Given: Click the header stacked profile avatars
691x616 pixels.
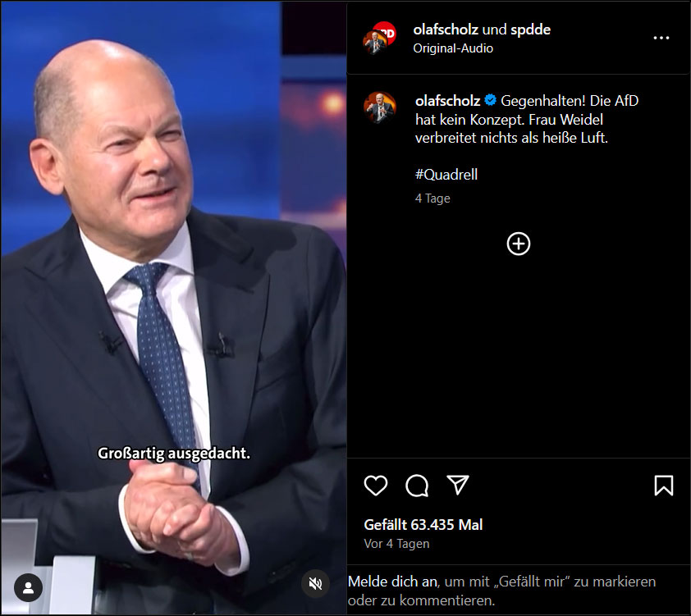Looking at the screenshot, I should [x=379, y=38].
